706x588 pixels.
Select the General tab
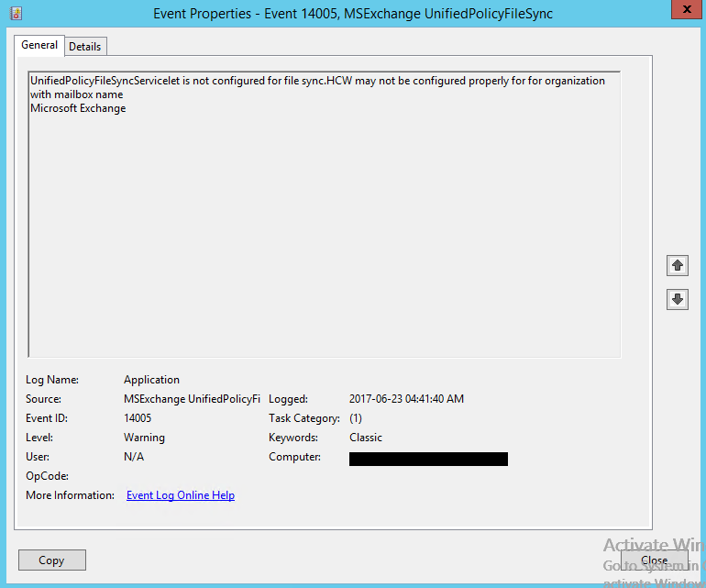pyautogui.click(x=39, y=45)
